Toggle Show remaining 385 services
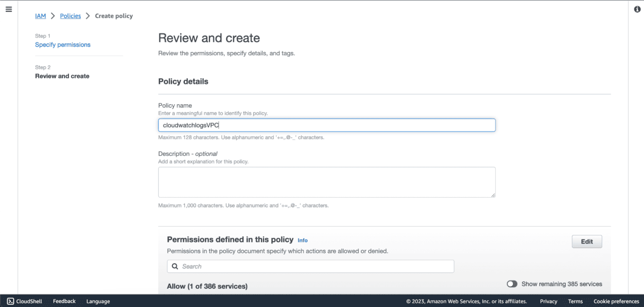 point(512,284)
